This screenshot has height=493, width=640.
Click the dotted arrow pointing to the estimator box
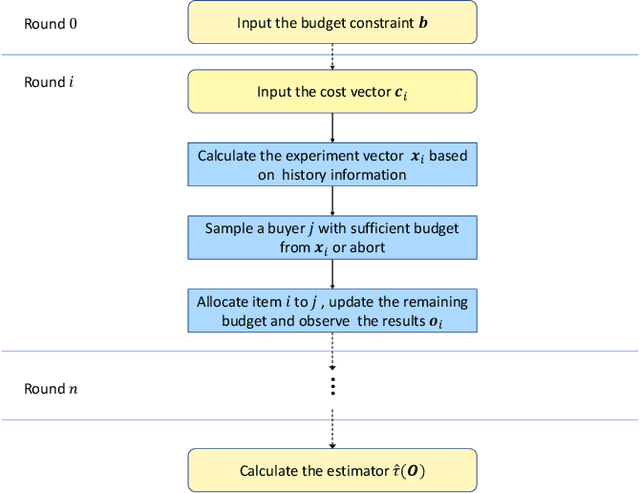tap(332, 428)
